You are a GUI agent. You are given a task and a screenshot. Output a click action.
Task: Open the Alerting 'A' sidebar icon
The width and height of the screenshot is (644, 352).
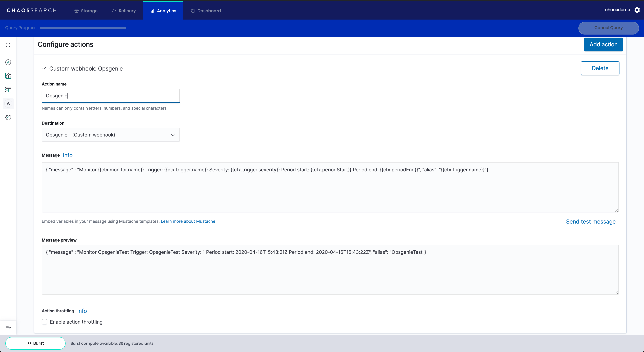[x=8, y=104]
